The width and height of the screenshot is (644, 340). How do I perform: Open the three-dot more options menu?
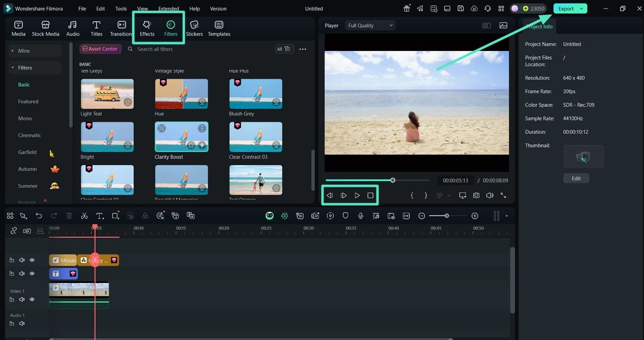pyautogui.click(x=303, y=49)
